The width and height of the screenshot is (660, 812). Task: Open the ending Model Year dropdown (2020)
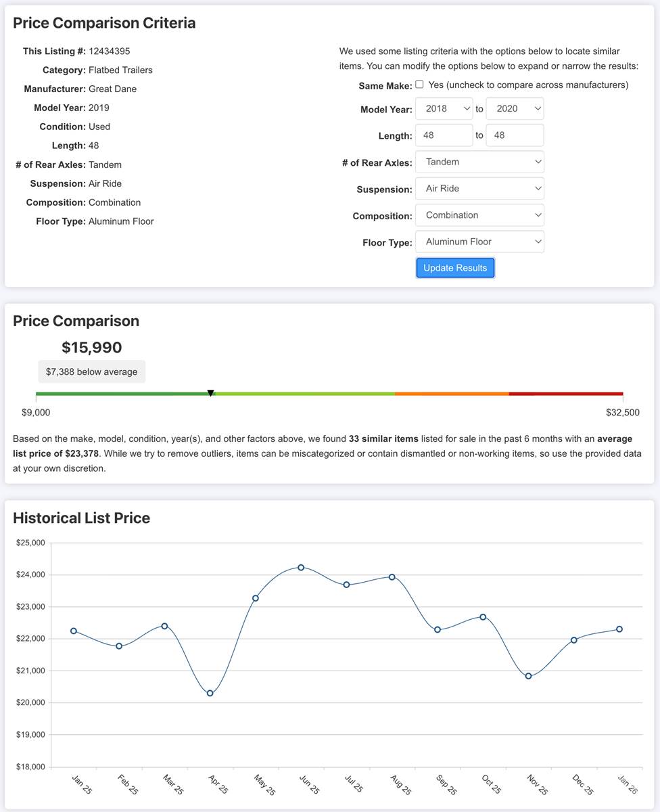tap(515, 109)
